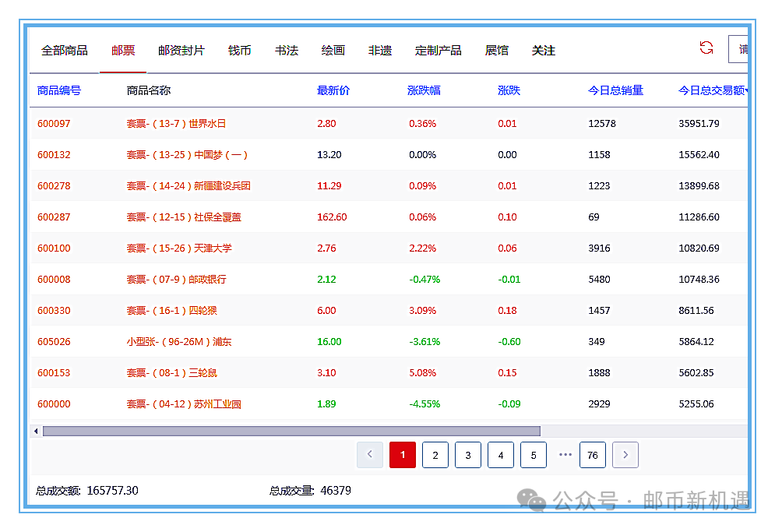
Task: Click the horizontal scrollbar thumb
Action: pos(291,431)
